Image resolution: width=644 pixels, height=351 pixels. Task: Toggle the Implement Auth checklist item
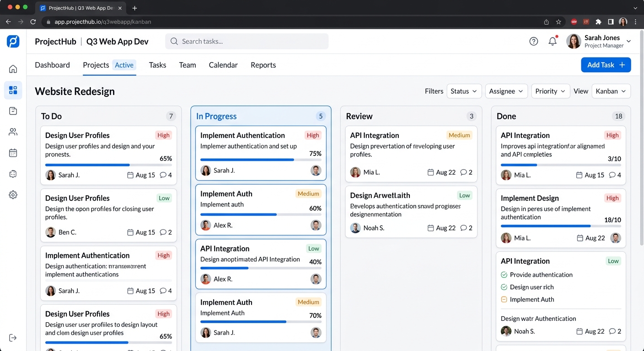(504, 299)
